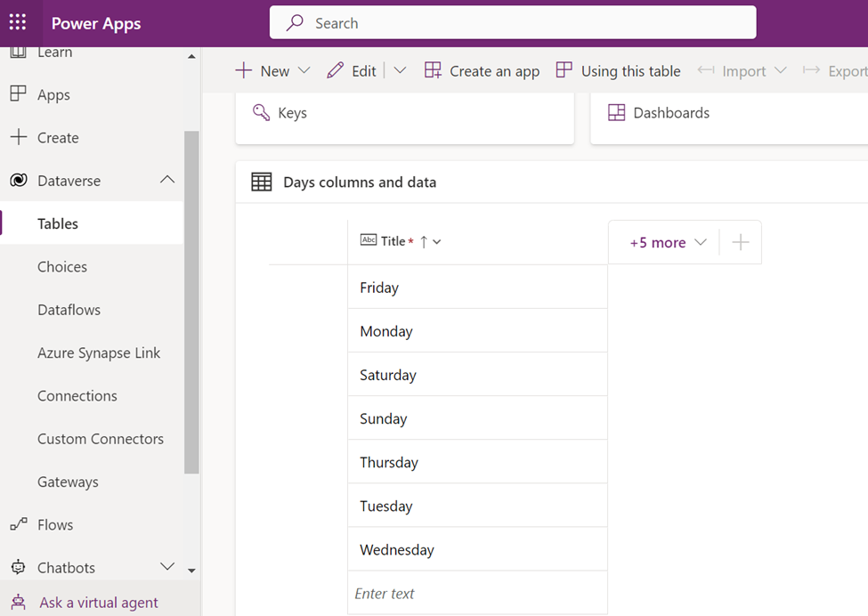The height and width of the screenshot is (616, 868).
Task: Collapse the Dataverse section chevron
Action: tap(167, 179)
